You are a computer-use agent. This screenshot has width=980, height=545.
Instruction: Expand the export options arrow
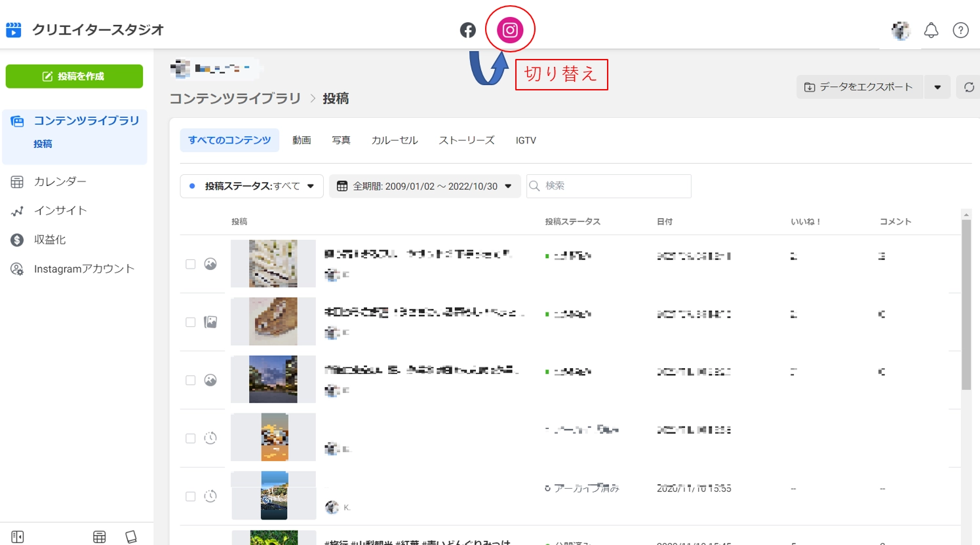click(937, 87)
